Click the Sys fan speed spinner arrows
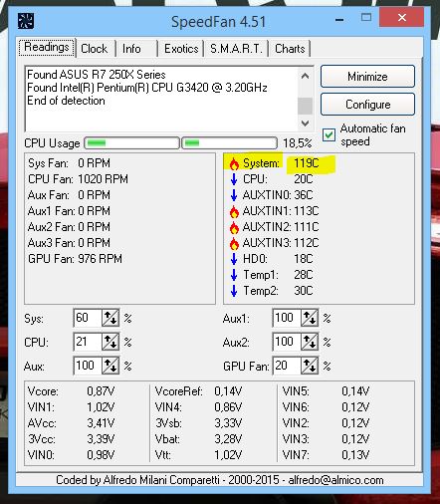This screenshot has height=504, width=440. (x=110, y=318)
